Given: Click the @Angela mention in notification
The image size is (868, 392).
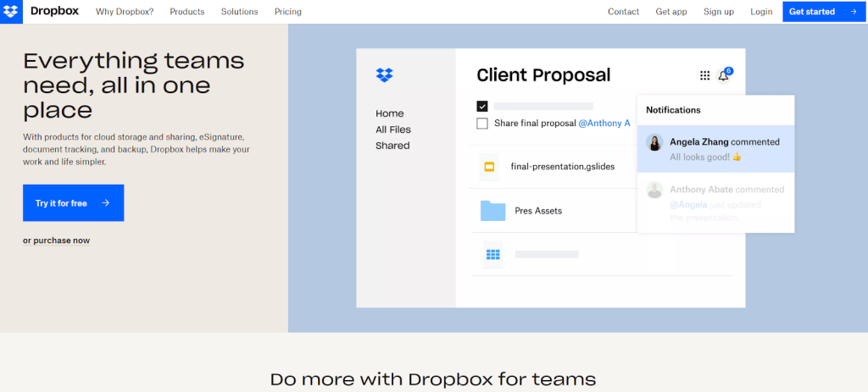Looking at the screenshot, I should click(x=688, y=205).
